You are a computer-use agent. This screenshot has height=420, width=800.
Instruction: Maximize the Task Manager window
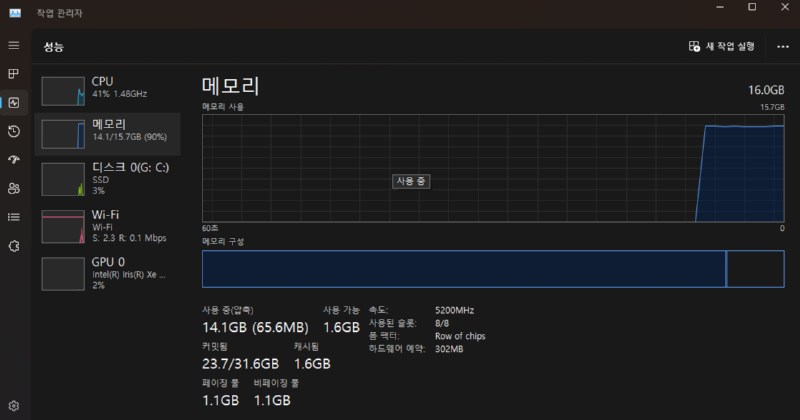(x=752, y=8)
